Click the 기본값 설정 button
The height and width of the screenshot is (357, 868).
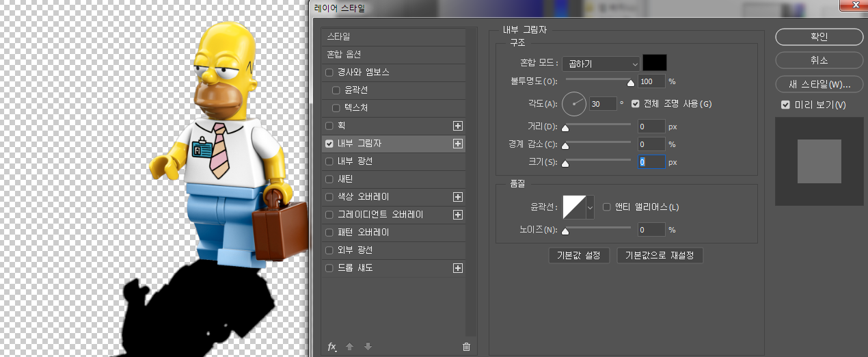(578, 255)
